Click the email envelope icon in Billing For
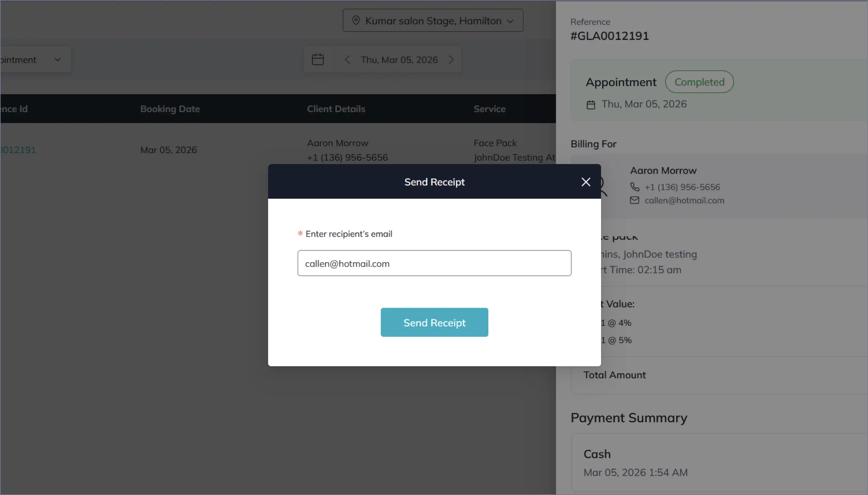 (634, 200)
